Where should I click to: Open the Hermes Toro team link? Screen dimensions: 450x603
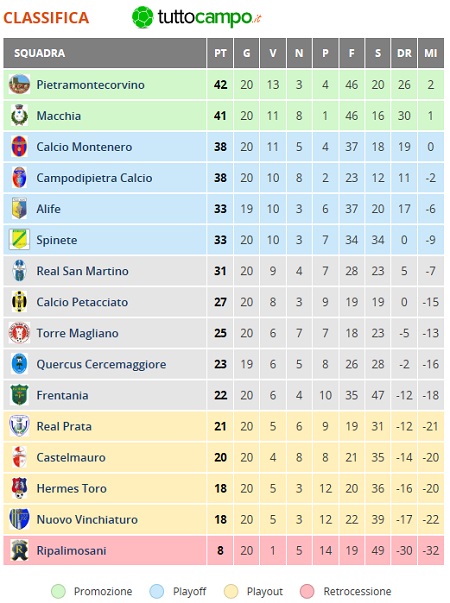point(72,488)
